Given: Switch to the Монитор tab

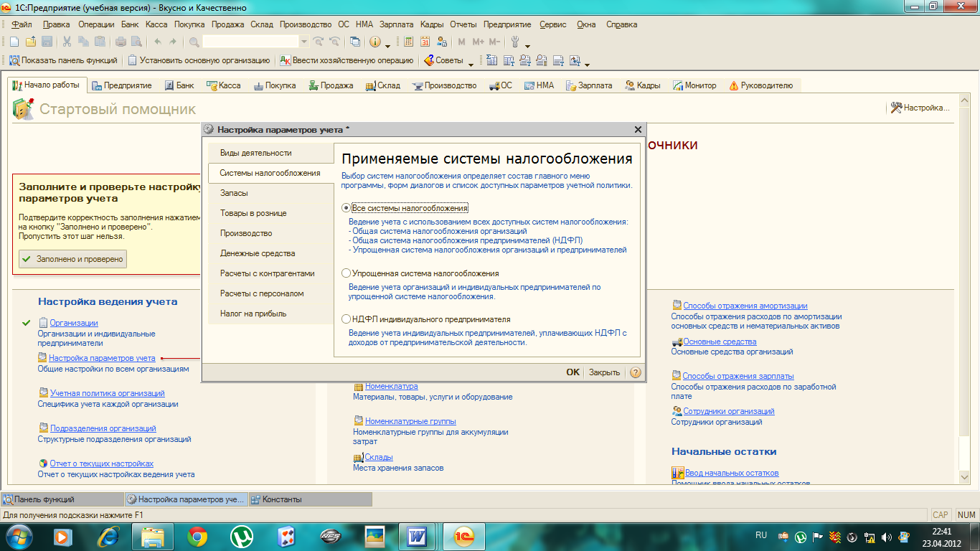Looking at the screenshot, I should 694,85.
